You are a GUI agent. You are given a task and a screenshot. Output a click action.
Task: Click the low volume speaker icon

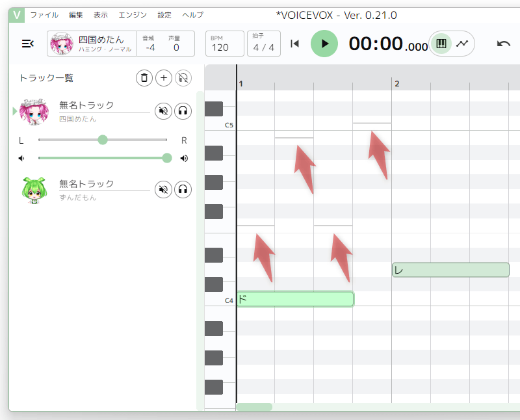point(21,158)
